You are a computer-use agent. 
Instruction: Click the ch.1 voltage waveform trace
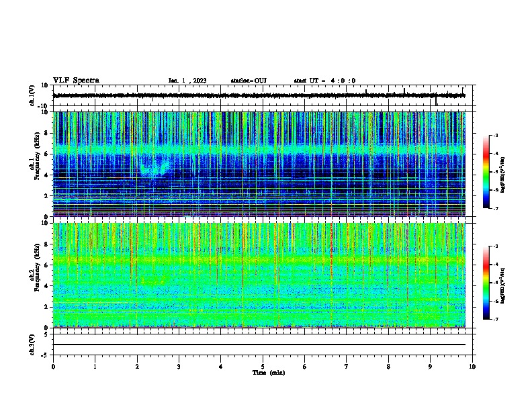click(x=259, y=96)
